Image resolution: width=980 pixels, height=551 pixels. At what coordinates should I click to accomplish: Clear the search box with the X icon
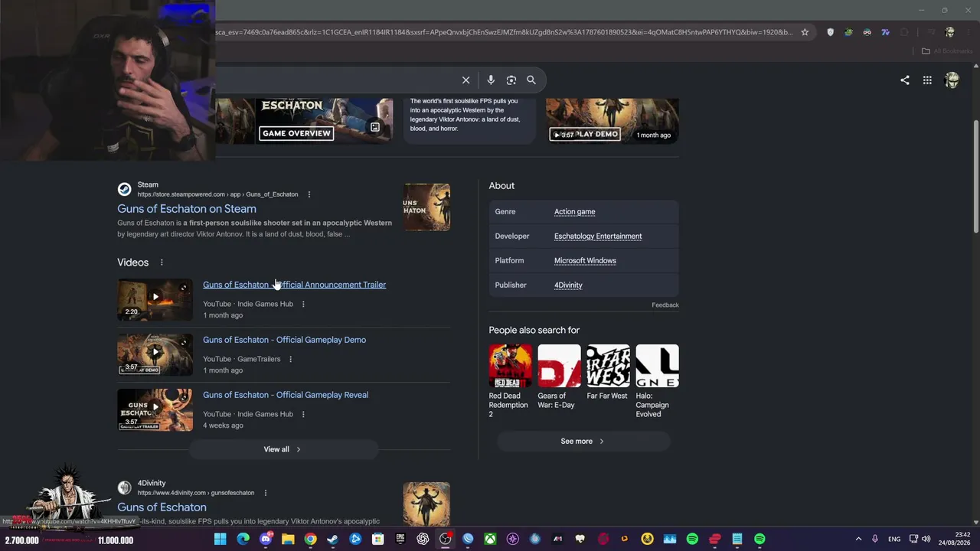click(465, 80)
